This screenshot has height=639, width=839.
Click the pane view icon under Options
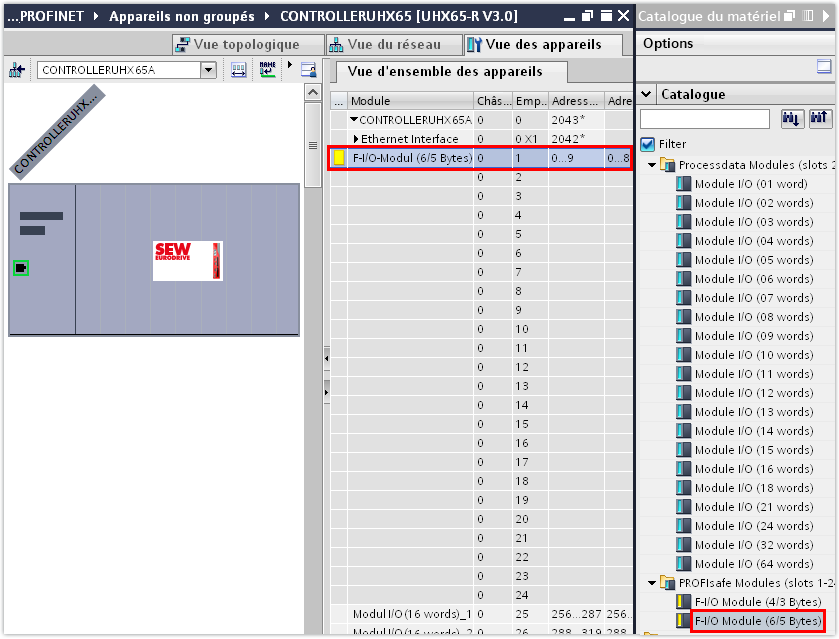824,67
